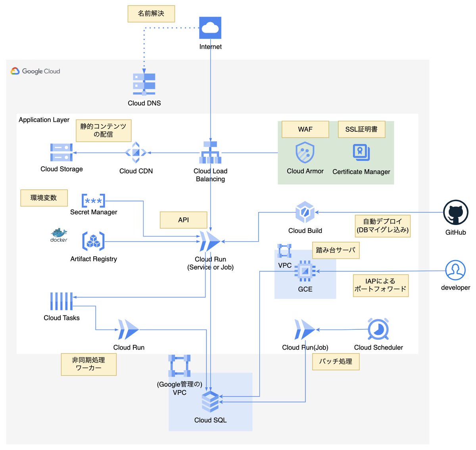Viewport: 476px width, 450px height.
Task: Click the Cloud Scheduler text label
Action: tap(378, 348)
